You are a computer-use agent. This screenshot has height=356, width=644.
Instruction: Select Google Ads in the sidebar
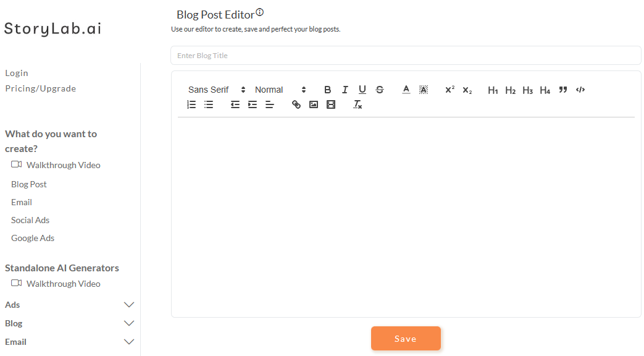(x=33, y=238)
